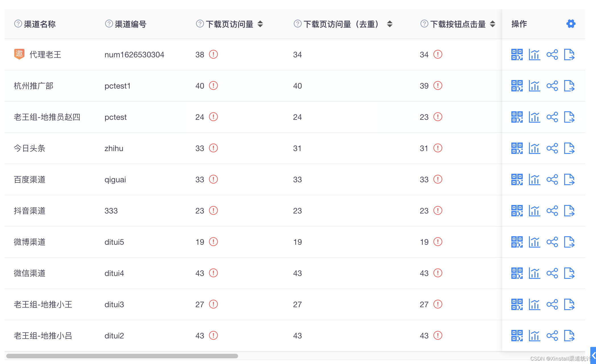Export data for 杭州推广部 row

[x=569, y=86]
